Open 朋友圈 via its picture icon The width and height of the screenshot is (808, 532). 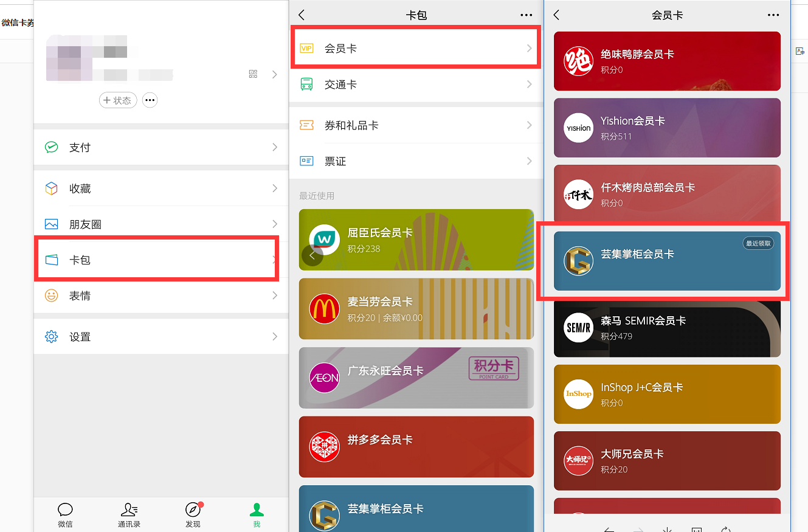coord(52,224)
